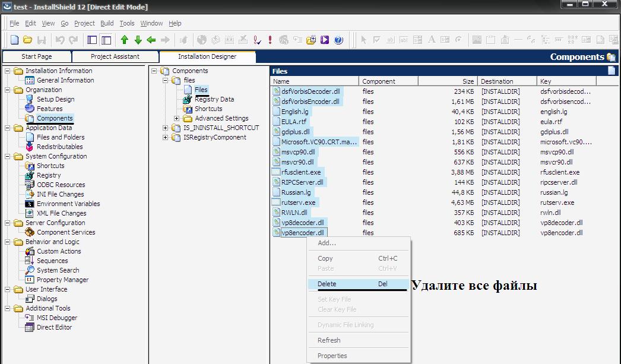
Task: Select Property Manager in the tree
Action: [62, 280]
